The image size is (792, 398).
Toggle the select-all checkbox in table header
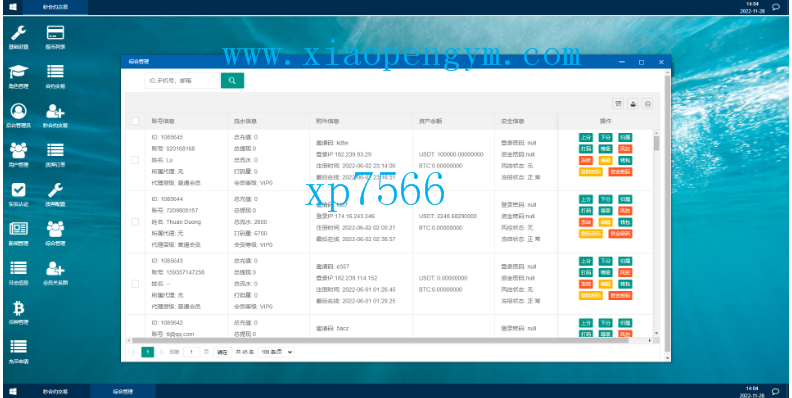135,121
